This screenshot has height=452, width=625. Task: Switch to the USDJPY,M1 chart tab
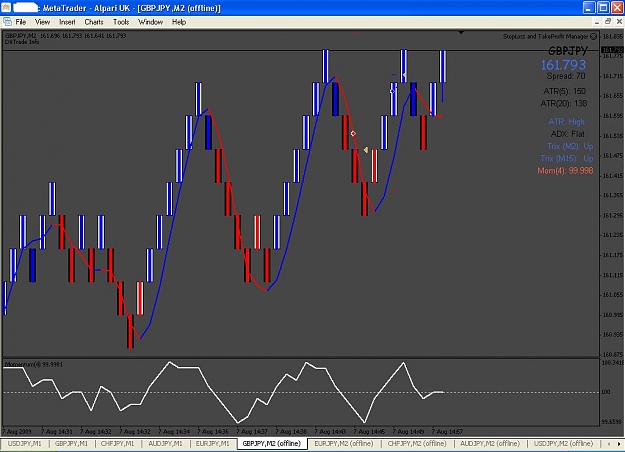(x=24, y=443)
